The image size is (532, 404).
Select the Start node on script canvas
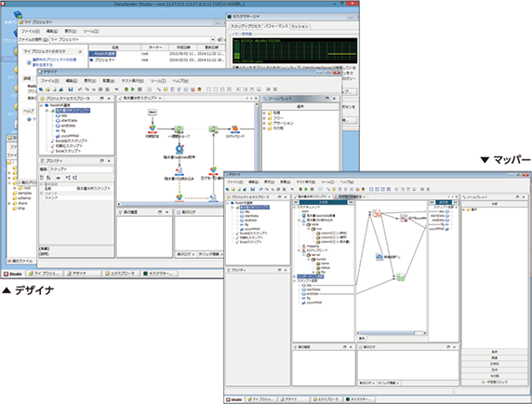pyautogui.click(x=153, y=112)
